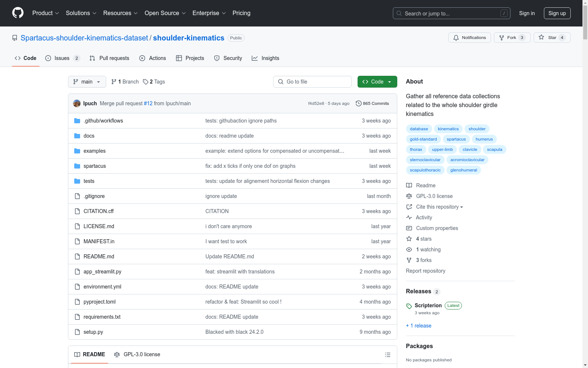Click the file icon for CITATION.cff
Viewport: 588px width, 368px height.
pos(77,211)
